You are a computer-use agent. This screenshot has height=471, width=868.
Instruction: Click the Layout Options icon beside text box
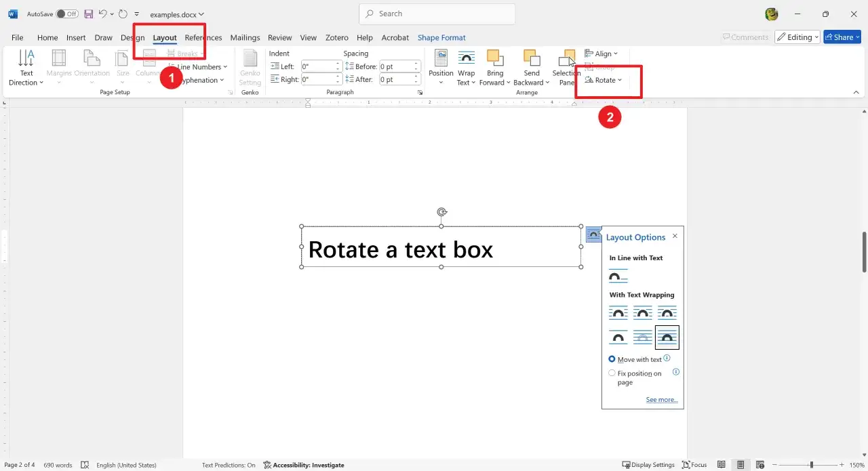pos(593,234)
